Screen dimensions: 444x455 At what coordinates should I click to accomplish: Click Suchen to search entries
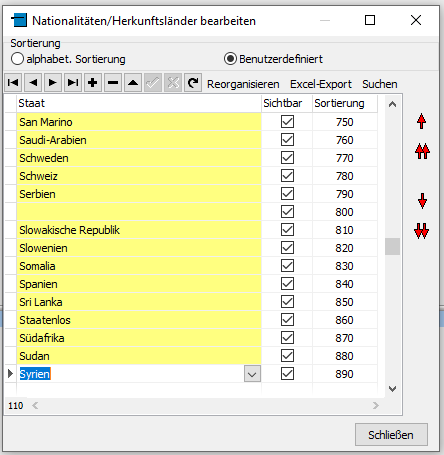pos(380,84)
